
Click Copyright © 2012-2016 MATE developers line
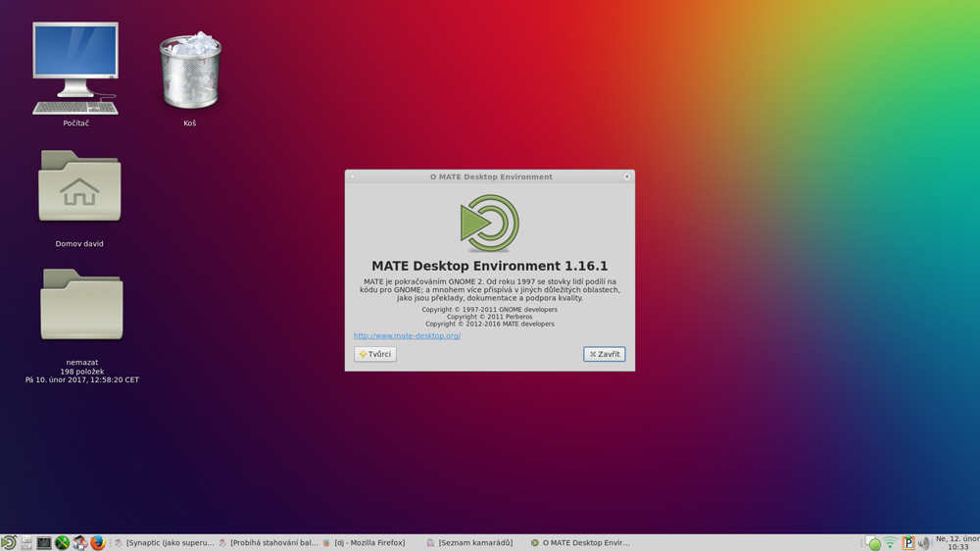coord(489,324)
